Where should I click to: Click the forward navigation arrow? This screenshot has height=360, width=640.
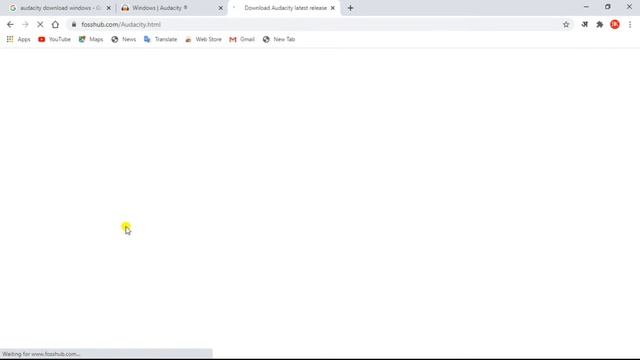25,24
